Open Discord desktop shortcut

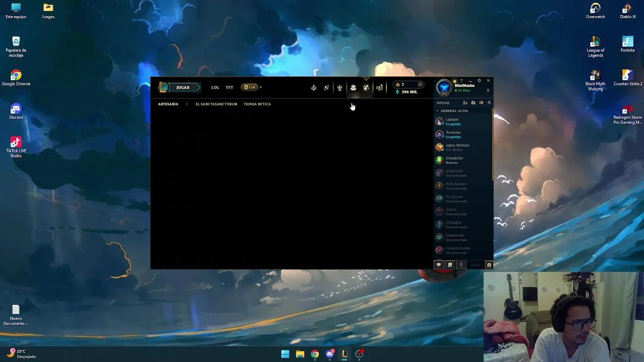[16, 112]
